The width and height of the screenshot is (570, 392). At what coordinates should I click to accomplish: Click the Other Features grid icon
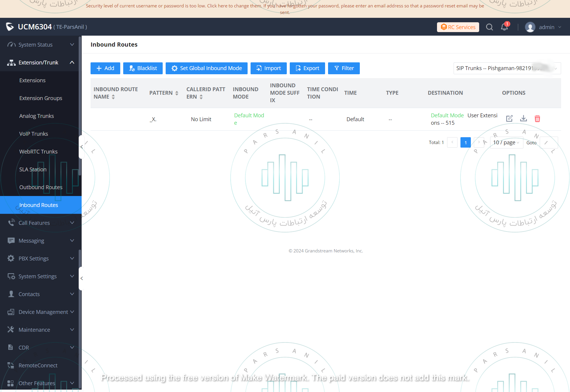pos(11,383)
